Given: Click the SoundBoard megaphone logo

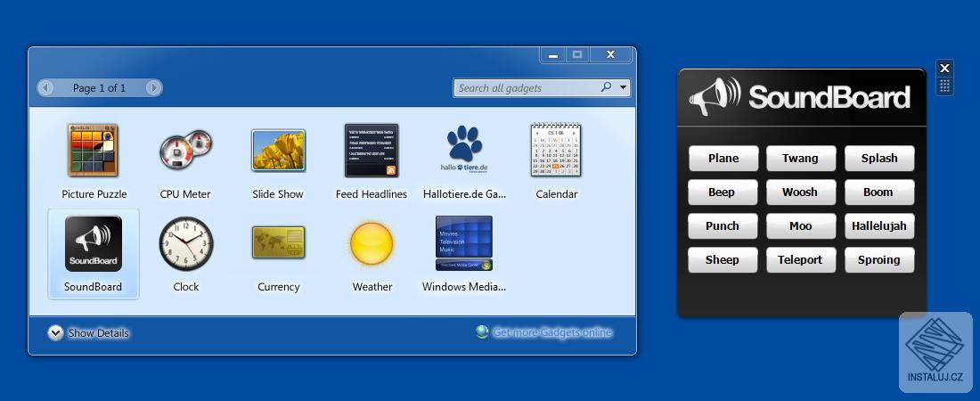Looking at the screenshot, I should [x=715, y=96].
